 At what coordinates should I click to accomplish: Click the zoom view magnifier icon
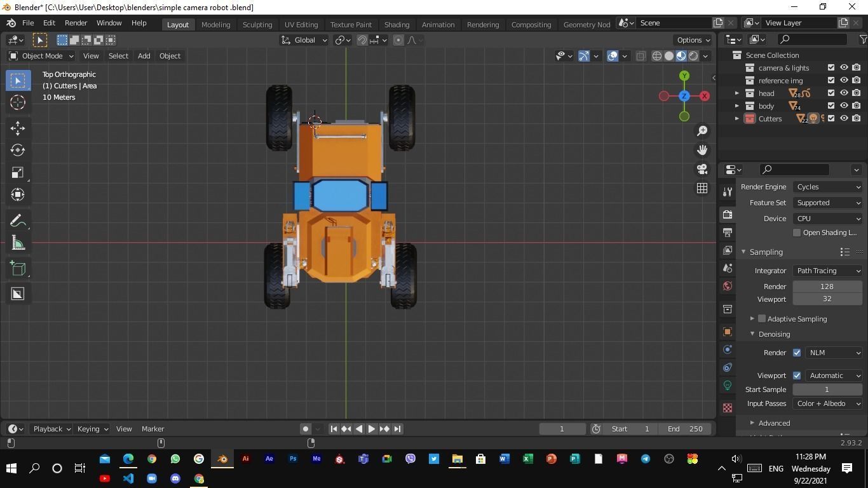[702, 130]
